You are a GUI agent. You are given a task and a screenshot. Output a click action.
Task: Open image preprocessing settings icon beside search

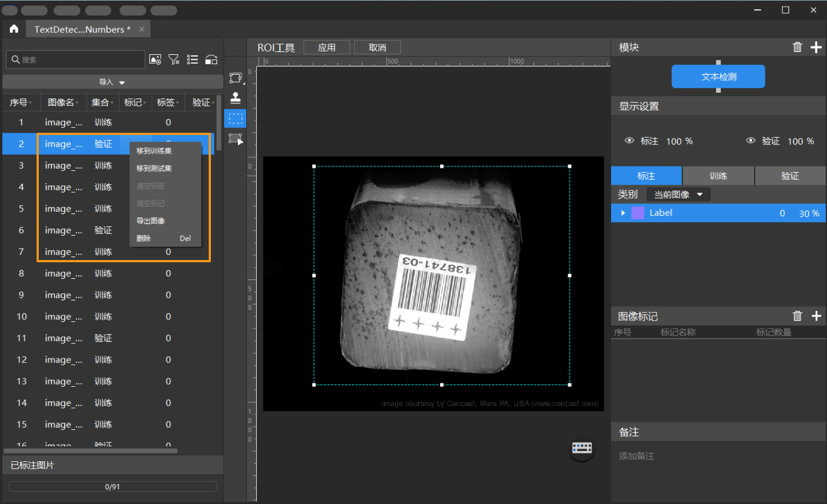[156, 59]
